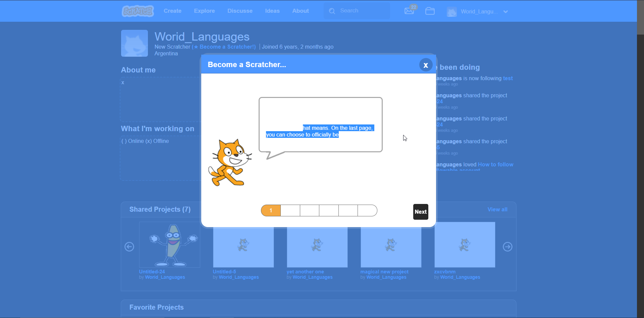Select the second pagination box
This screenshot has width=644, height=318.
pos(290,210)
